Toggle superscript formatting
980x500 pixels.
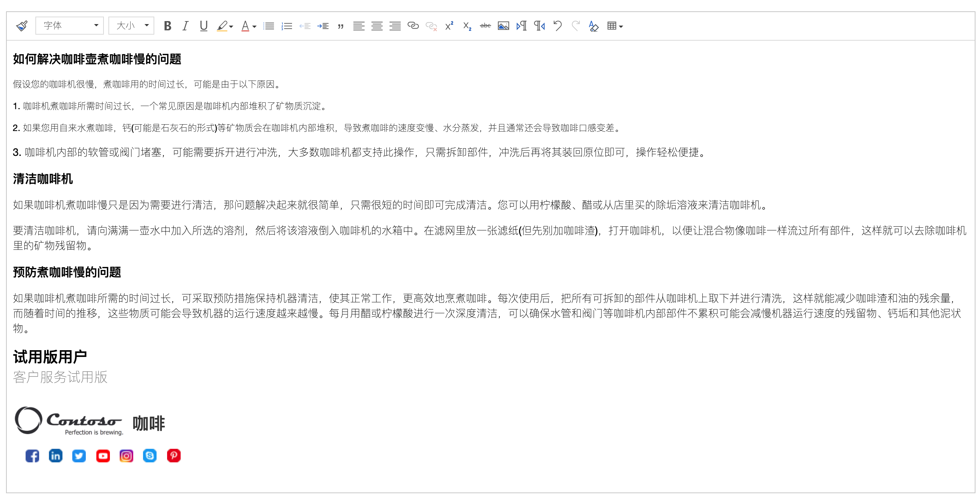[449, 26]
